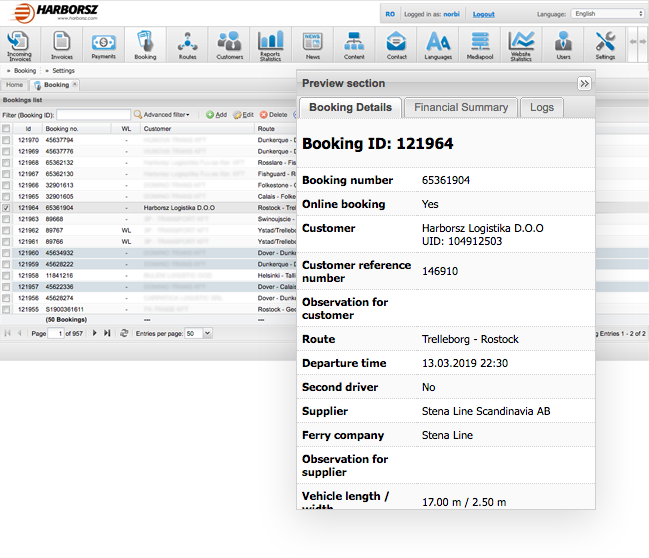Viewport: 649px width, 558px height.
Task: Open the Customers section
Action: [x=229, y=44]
